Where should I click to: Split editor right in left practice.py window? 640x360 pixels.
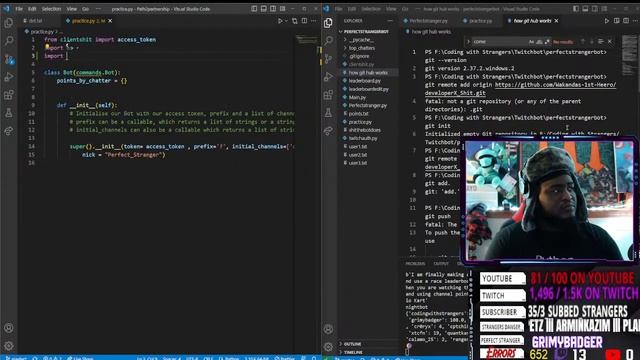(x=304, y=20)
